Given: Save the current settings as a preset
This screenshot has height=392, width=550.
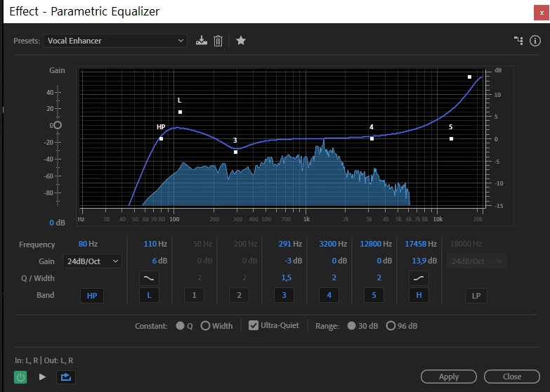Looking at the screenshot, I should 202,41.
